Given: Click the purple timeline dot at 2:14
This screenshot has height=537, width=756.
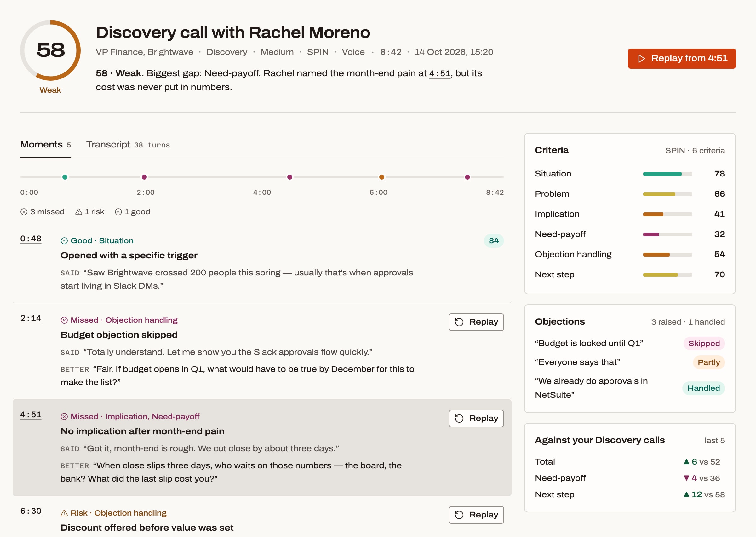Looking at the screenshot, I should tap(144, 177).
